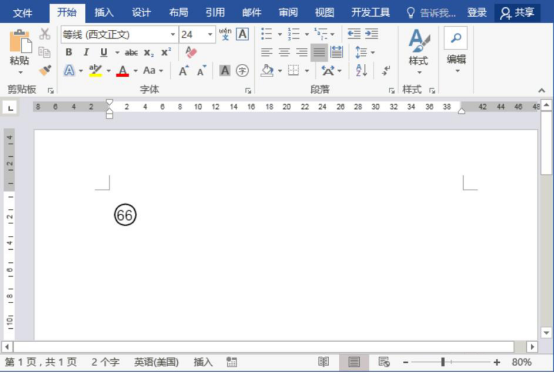Increase paragraph indent
554x373 pixels.
click(x=371, y=34)
